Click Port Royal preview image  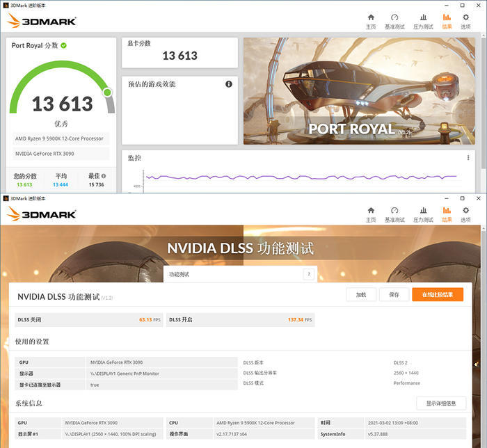click(359, 91)
